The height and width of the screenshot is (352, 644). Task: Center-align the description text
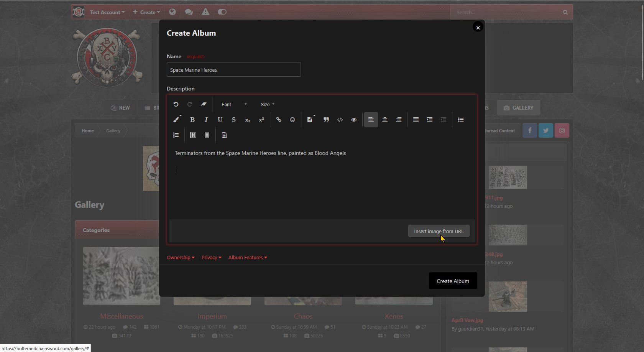point(385,120)
